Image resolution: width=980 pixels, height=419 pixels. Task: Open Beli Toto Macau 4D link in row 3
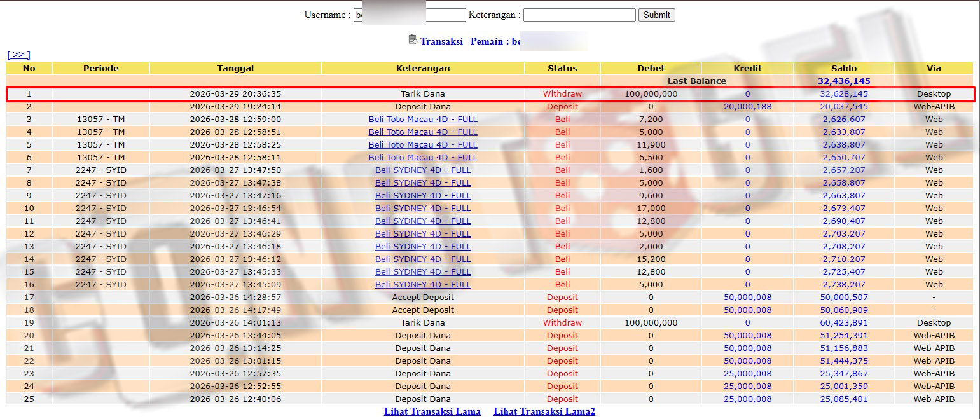(x=423, y=119)
